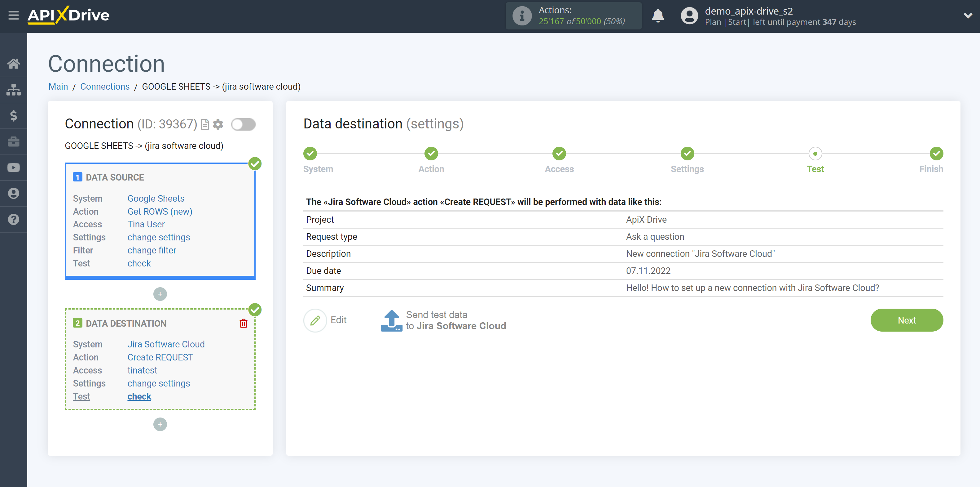Viewport: 980px width, 487px height.
Task: Click the settings gear icon on Connection
Action: pyautogui.click(x=218, y=124)
